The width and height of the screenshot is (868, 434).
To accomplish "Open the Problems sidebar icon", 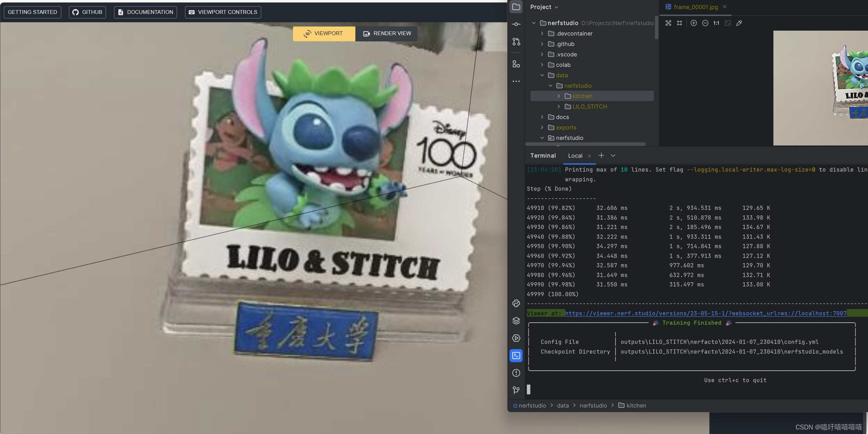I will coord(516,373).
